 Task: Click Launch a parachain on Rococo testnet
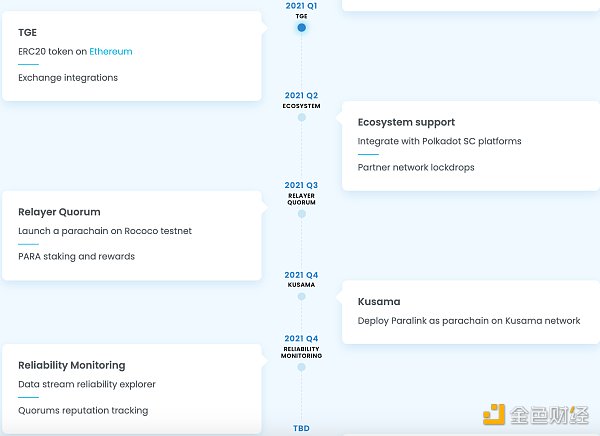pos(105,231)
